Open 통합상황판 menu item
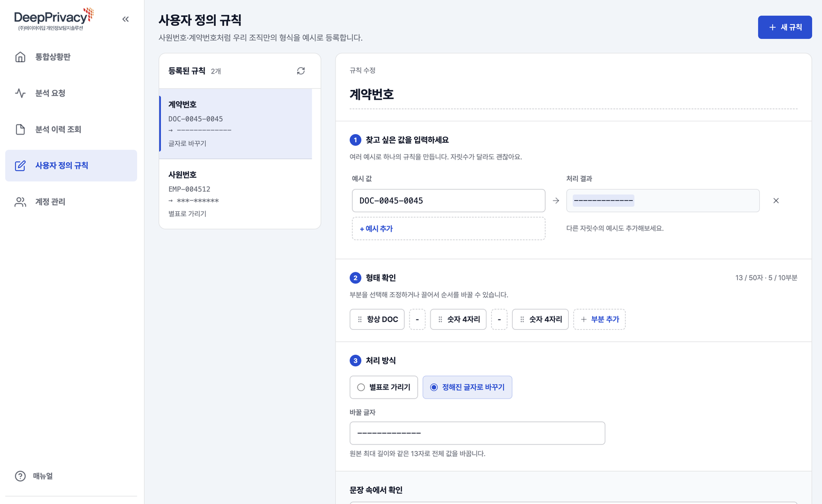822x504 pixels. click(x=71, y=57)
